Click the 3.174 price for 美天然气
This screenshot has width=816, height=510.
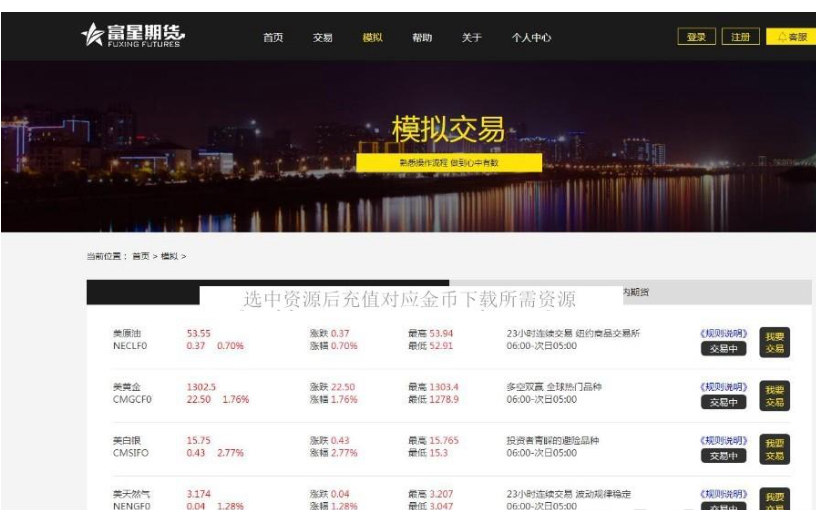(199, 494)
